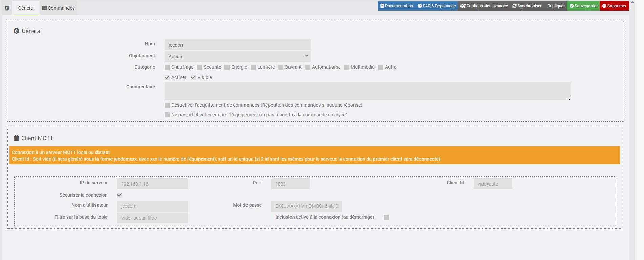
Task: Check the Automatisme category checkbox
Action: pyautogui.click(x=308, y=67)
